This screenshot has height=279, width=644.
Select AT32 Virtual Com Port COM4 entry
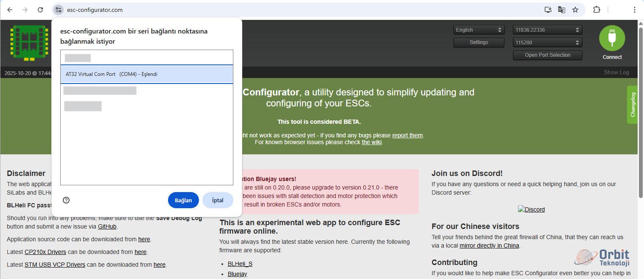tap(146, 74)
